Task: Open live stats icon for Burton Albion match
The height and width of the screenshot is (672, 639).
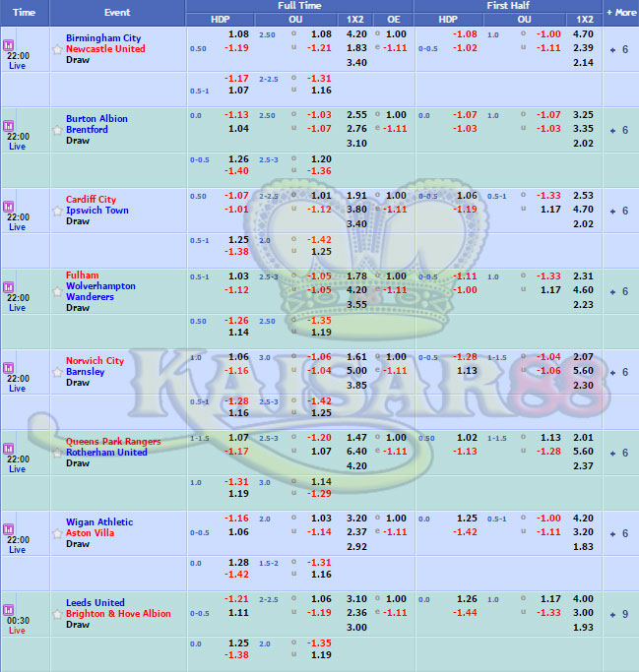Action: point(8,126)
